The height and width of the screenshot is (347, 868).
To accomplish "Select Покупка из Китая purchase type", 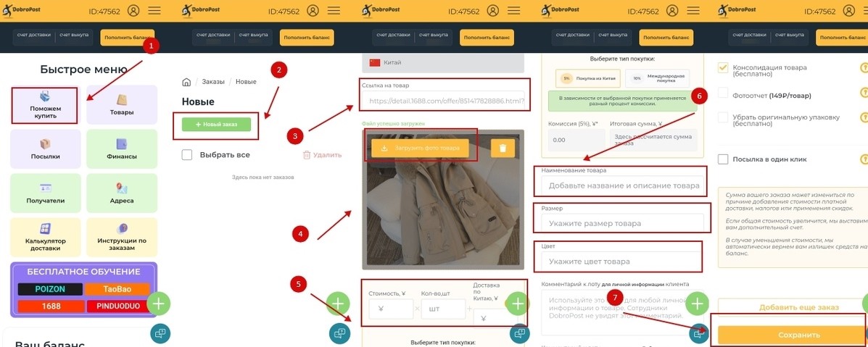I will click(588, 78).
